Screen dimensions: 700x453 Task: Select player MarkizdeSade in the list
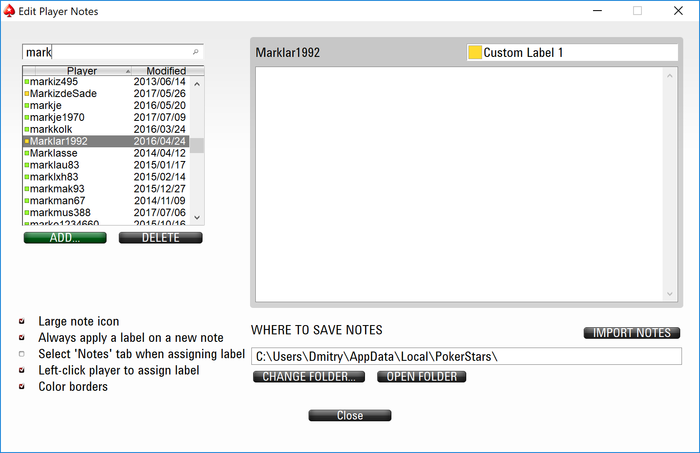coord(106,94)
